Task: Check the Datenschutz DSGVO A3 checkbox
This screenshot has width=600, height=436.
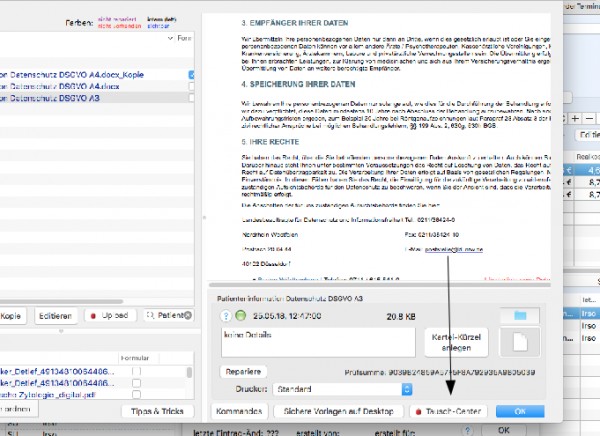Action: click(x=191, y=98)
